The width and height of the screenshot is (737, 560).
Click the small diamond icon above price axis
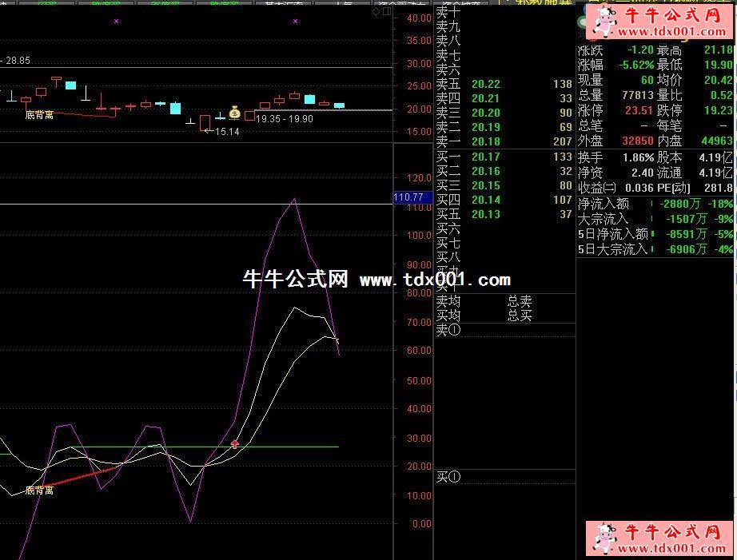pyautogui.click(x=376, y=12)
